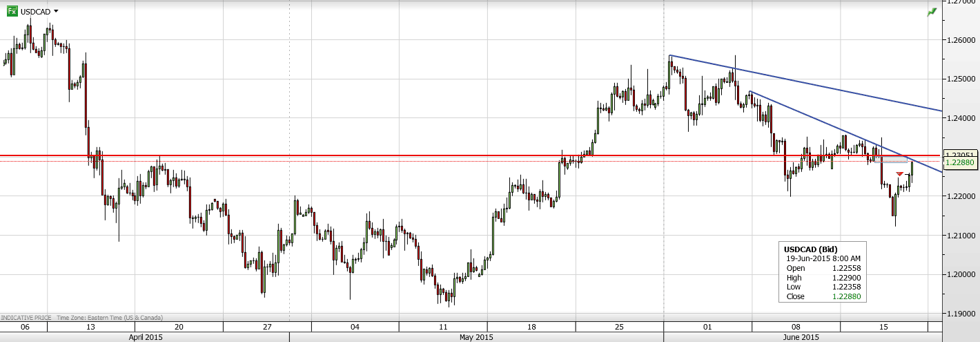Click the May 2015 month label
Screen dimensions: 980x342
(x=476, y=337)
